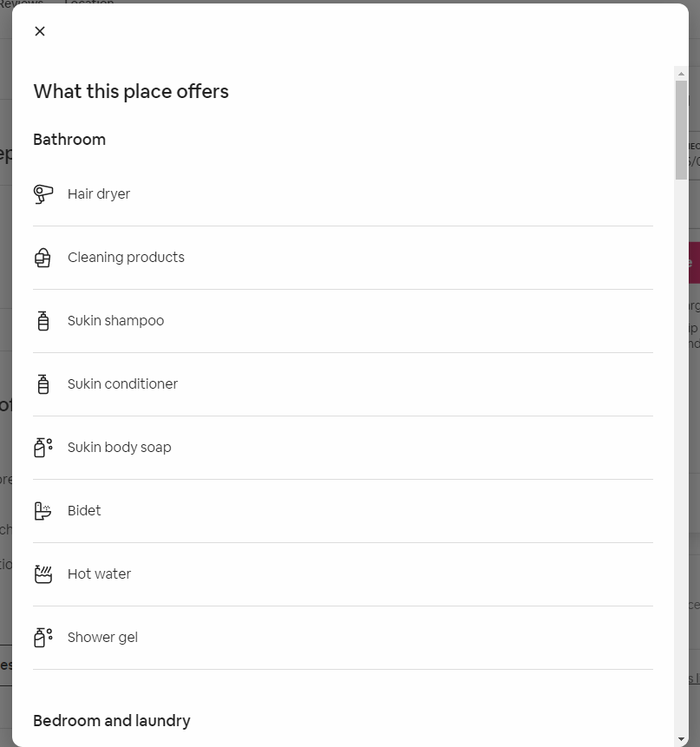Click the shower gel icon
This screenshot has width=700, height=747.
[43, 638]
